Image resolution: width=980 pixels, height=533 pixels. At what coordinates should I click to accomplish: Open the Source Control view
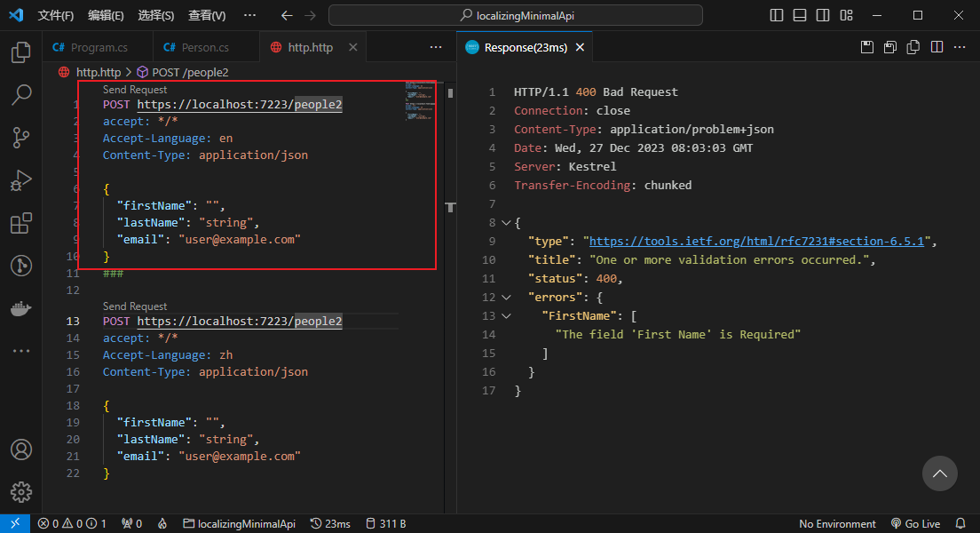pyautogui.click(x=21, y=138)
